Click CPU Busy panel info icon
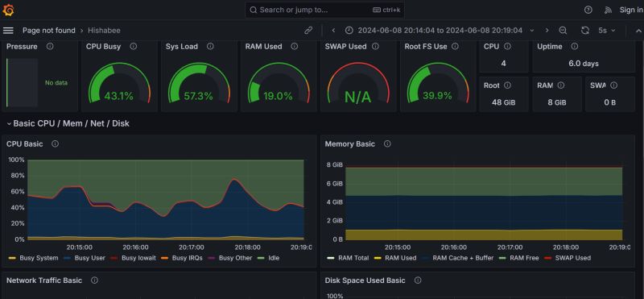The width and height of the screenshot is (644, 299). tap(133, 47)
